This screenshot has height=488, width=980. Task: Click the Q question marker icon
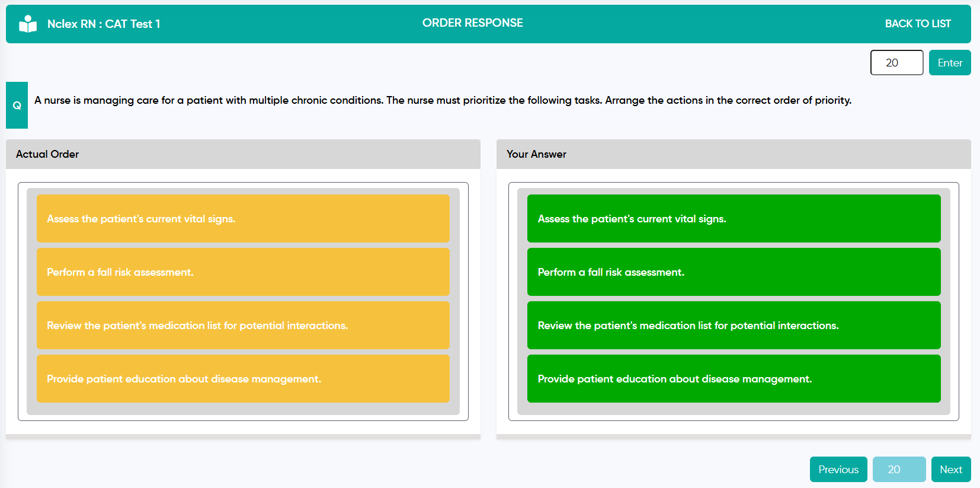[17, 106]
